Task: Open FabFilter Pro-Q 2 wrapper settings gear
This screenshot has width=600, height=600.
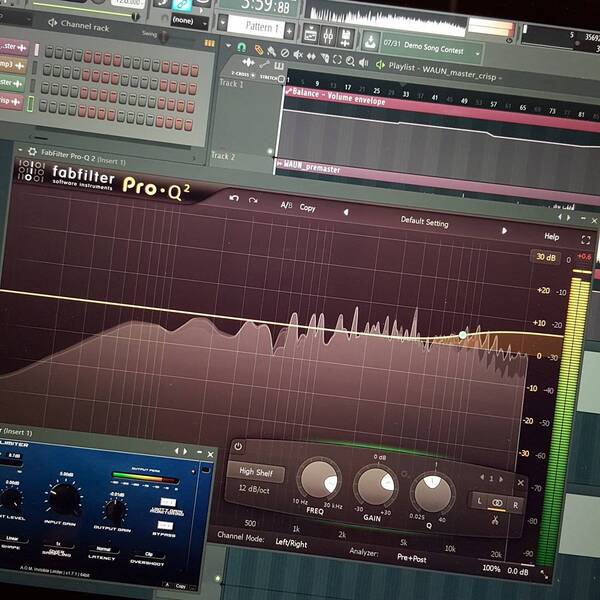Action: pyautogui.click(x=33, y=152)
